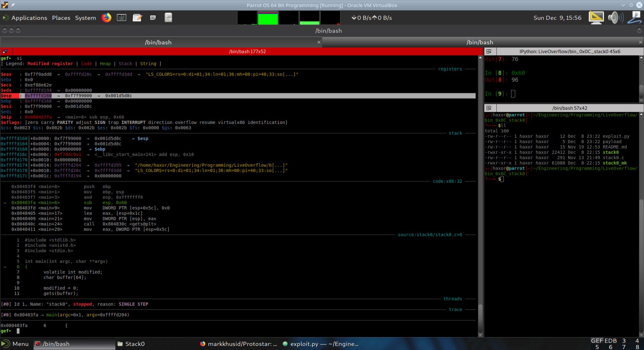Image resolution: width=644 pixels, height=350 pixels.
Task: Click the VirtualBox window icon at top left
Action: [4, 5]
